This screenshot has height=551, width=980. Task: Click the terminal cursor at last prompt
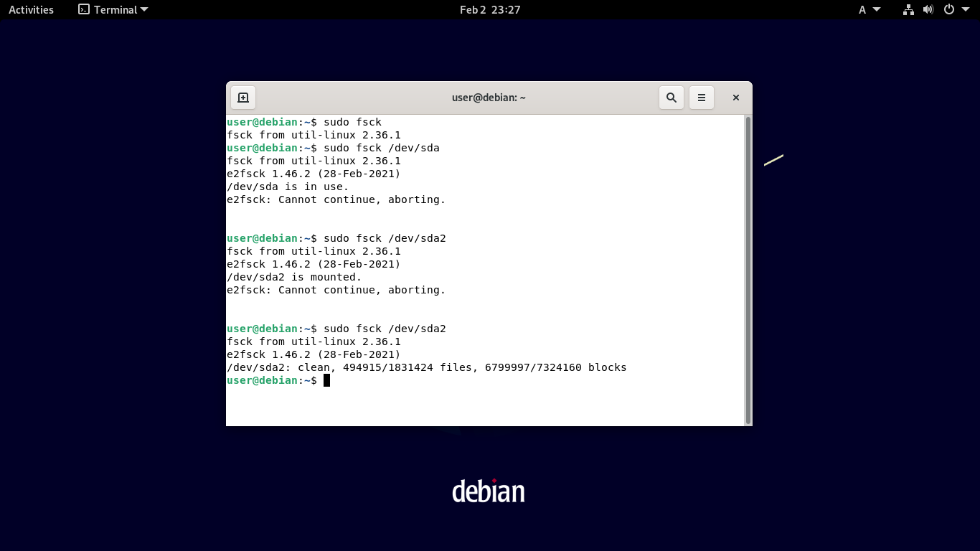point(326,380)
